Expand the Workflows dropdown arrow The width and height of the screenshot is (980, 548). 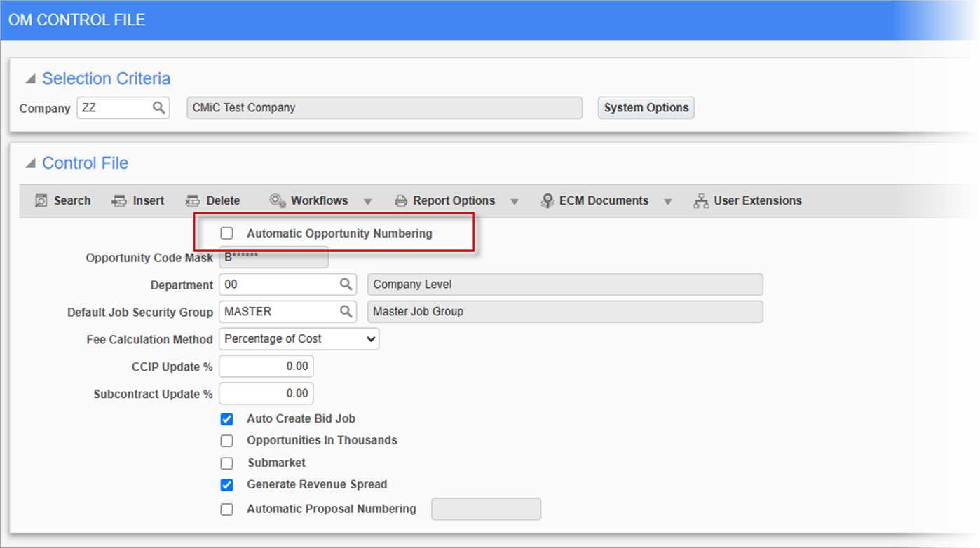(368, 202)
